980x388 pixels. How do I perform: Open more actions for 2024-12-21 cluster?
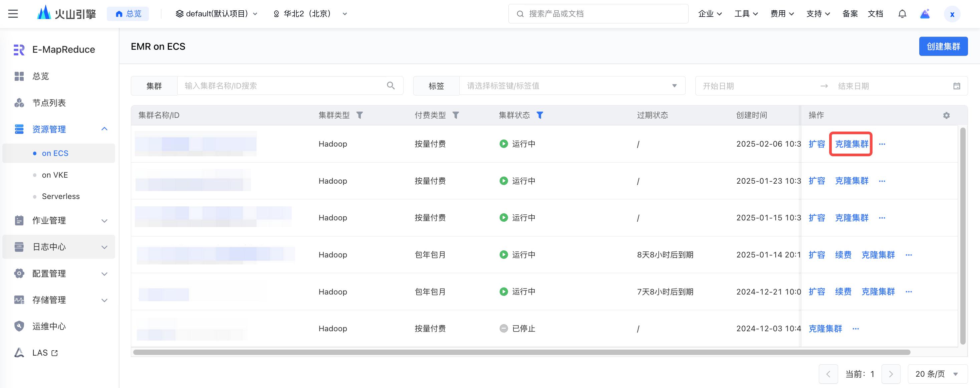coord(909,292)
